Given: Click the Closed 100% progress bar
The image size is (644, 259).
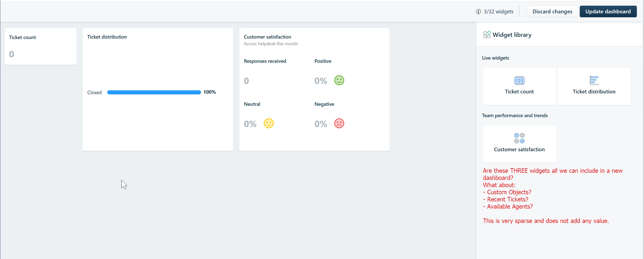Looking at the screenshot, I should (154, 92).
